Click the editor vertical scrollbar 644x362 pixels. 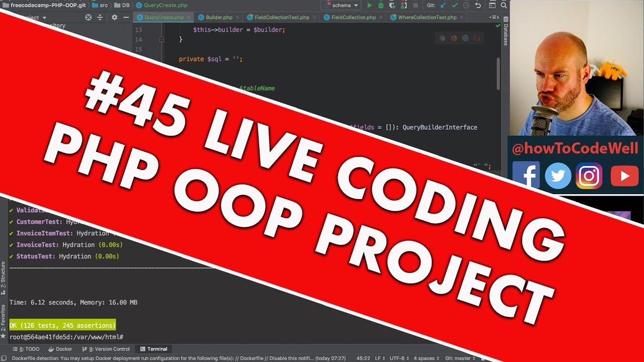click(499, 74)
